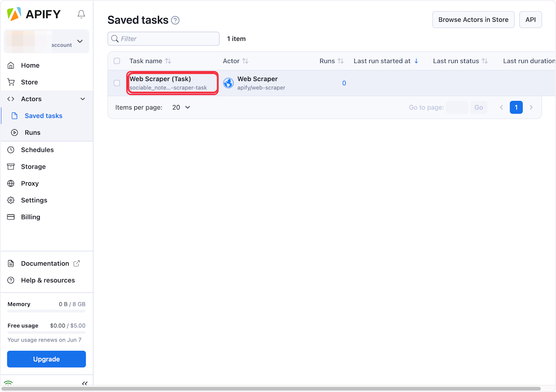This screenshot has width=556, height=392.
Task: Click Browse Actors in Store button
Action: click(474, 19)
